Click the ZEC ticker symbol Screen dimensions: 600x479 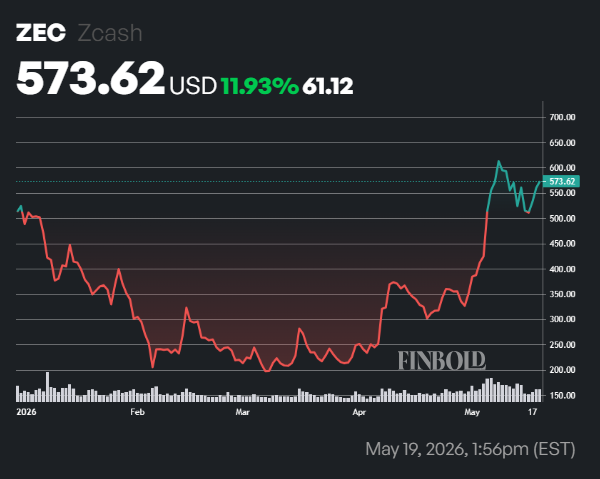[41, 33]
